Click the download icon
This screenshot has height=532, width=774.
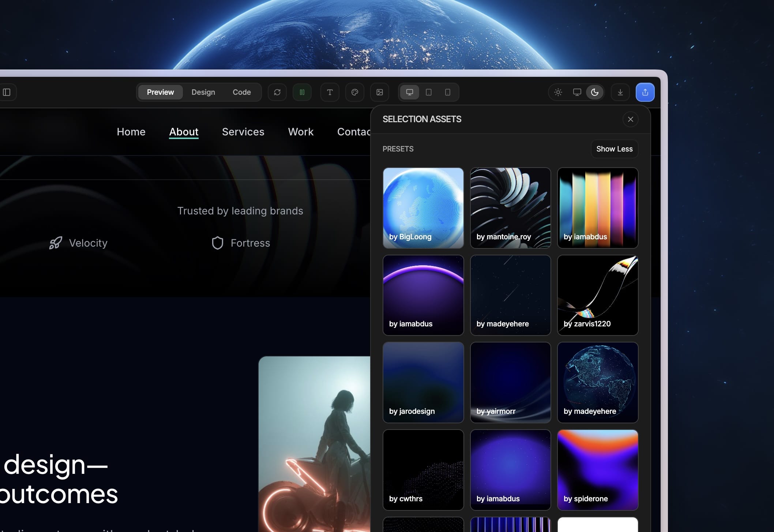(620, 92)
